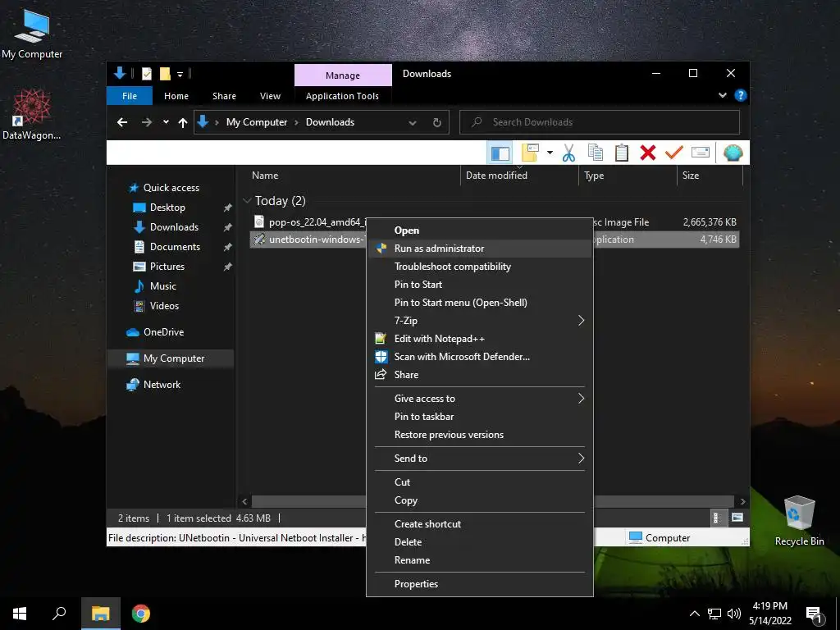Choose Create shortcut
Image resolution: width=840 pixels, height=630 pixels.
point(479,524)
